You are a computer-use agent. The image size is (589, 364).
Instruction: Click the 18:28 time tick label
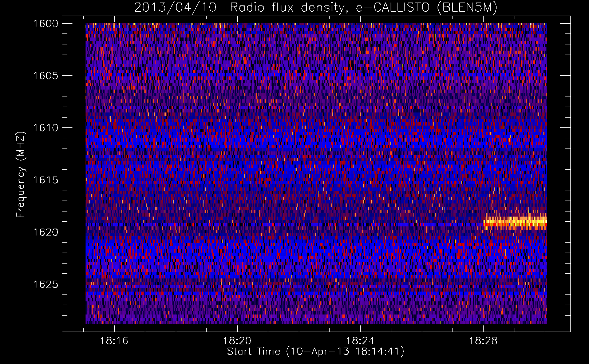pyautogui.click(x=483, y=341)
